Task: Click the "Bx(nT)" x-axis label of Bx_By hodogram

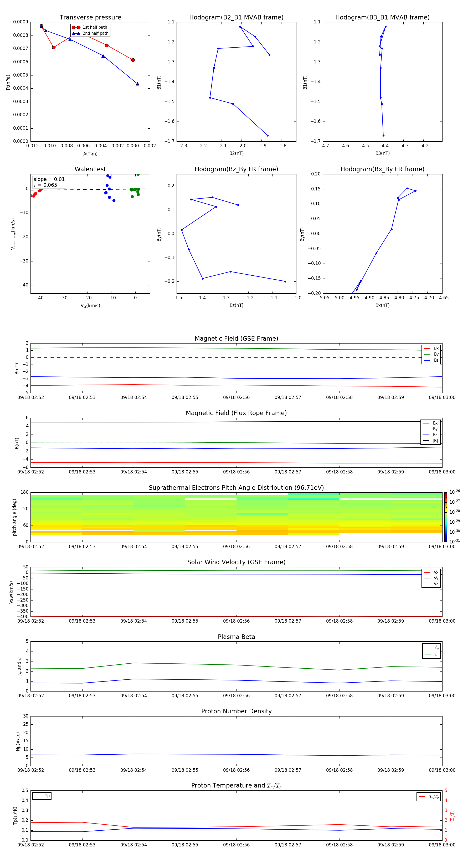Action: 382,305
